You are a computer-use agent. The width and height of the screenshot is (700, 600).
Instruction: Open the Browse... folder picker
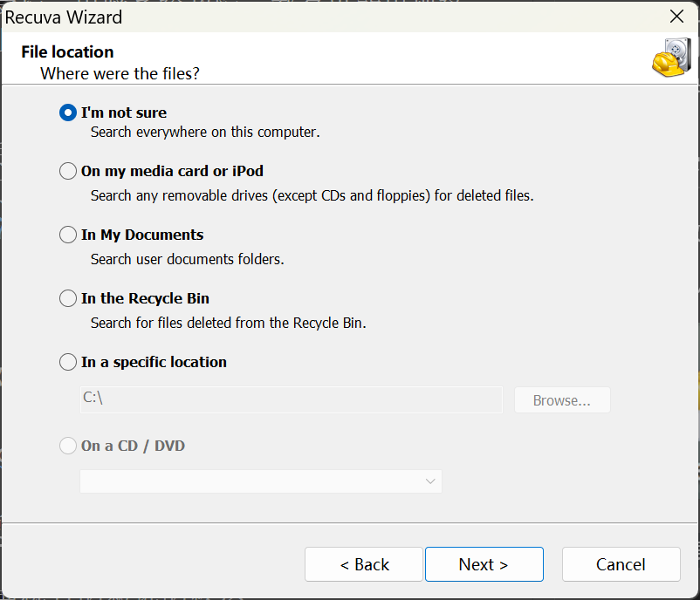pyautogui.click(x=562, y=400)
